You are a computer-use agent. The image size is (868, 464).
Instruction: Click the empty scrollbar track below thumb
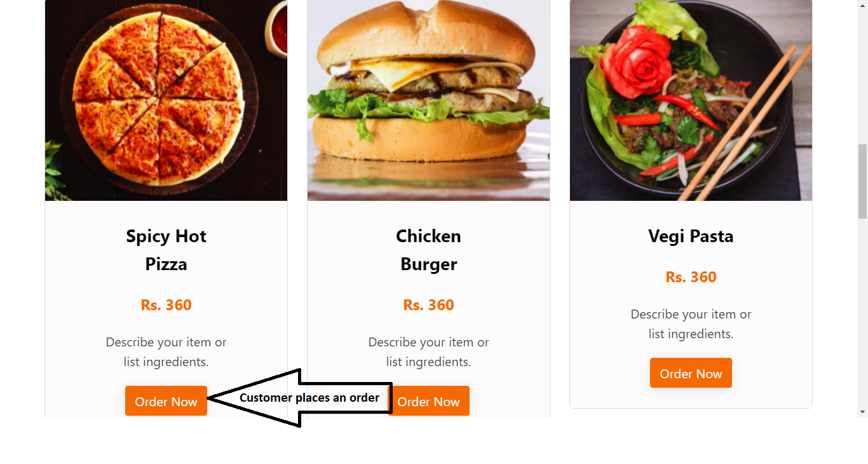coord(862,311)
